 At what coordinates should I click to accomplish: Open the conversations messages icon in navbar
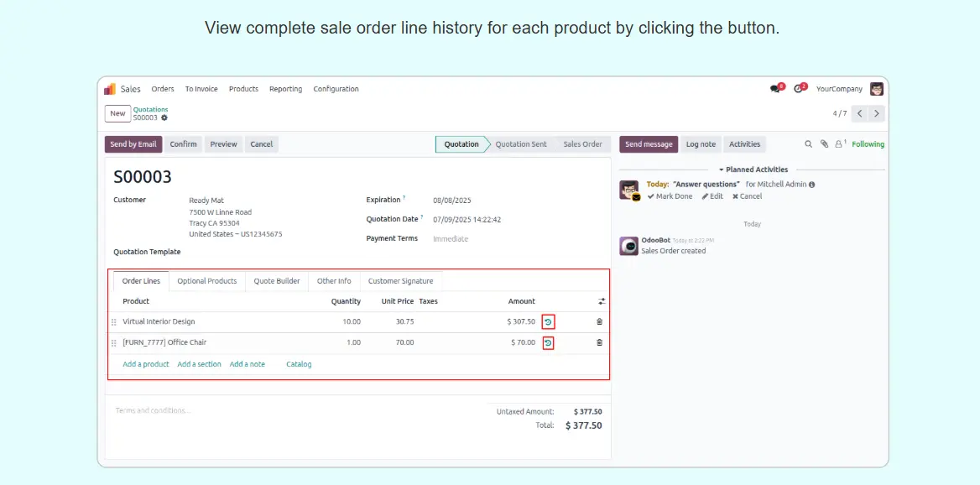point(775,89)
